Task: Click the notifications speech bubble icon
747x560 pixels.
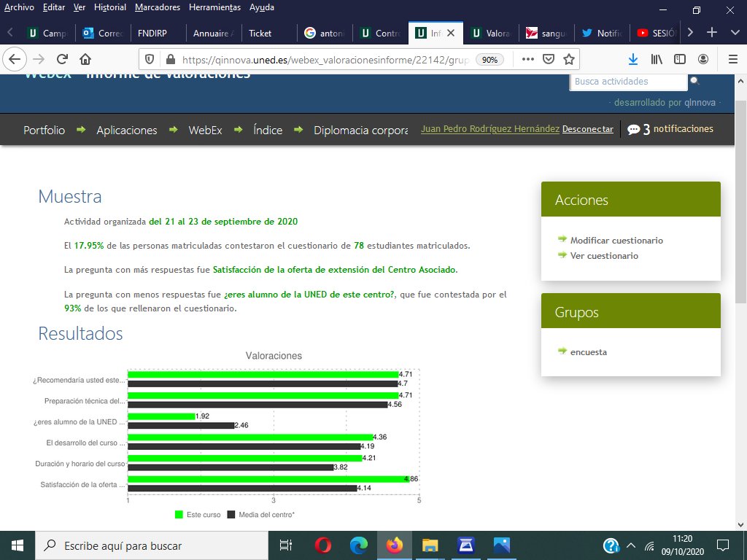Action: tap(633, 130)
